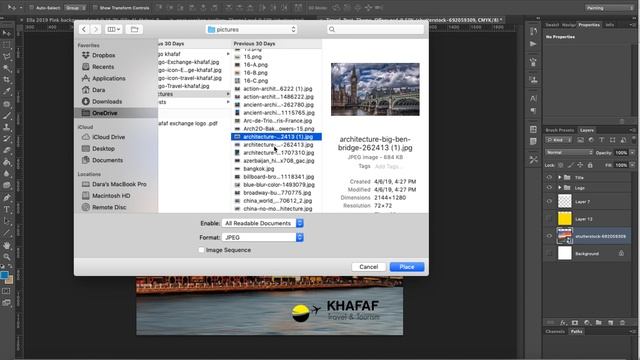Click the pixel layer filter icon
Screen dimensions: 640x360
pos(580,140)
